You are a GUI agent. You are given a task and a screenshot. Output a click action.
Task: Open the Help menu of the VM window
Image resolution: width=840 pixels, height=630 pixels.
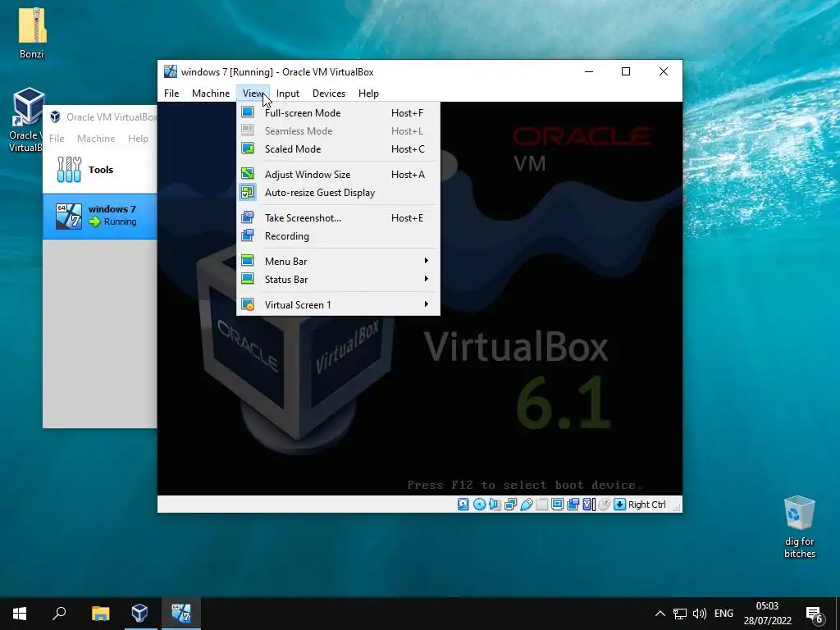(x=368, y=94)
